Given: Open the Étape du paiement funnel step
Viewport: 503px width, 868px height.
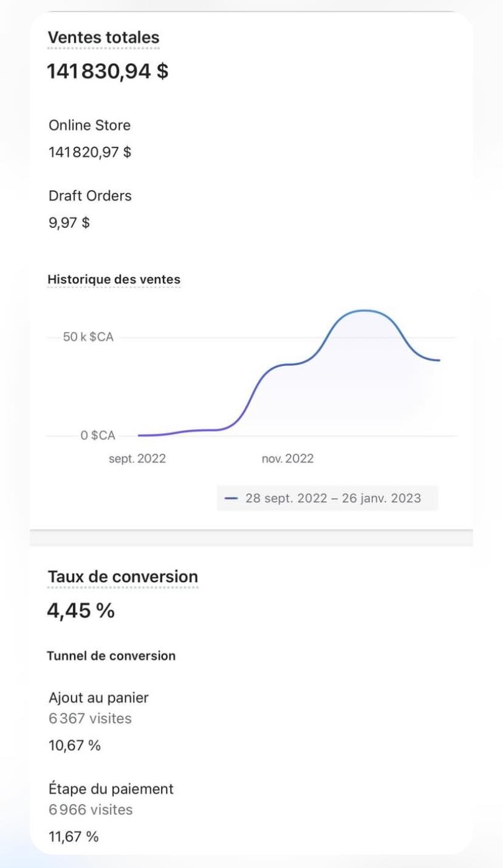Looking at the screenshot, I should (x=111, y=789).
